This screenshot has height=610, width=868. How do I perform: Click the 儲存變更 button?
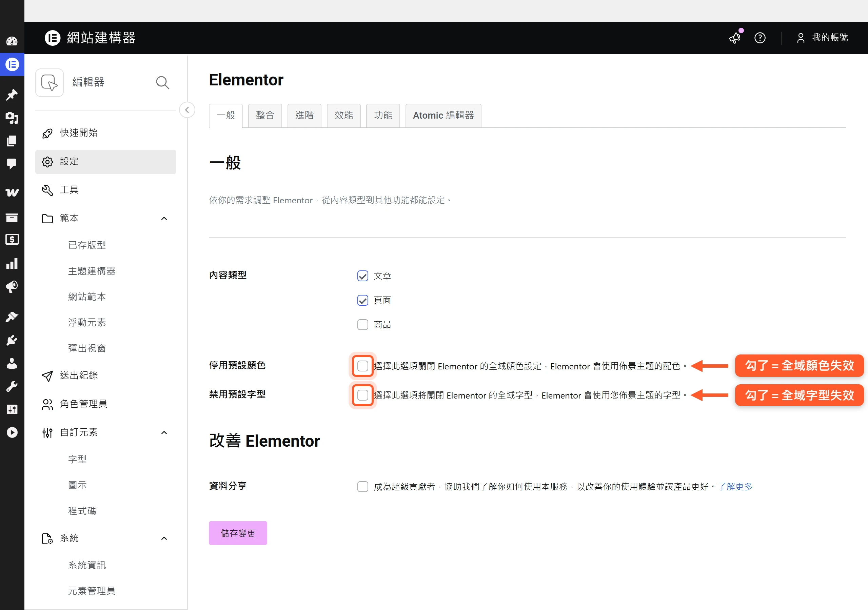click(238, 533)
